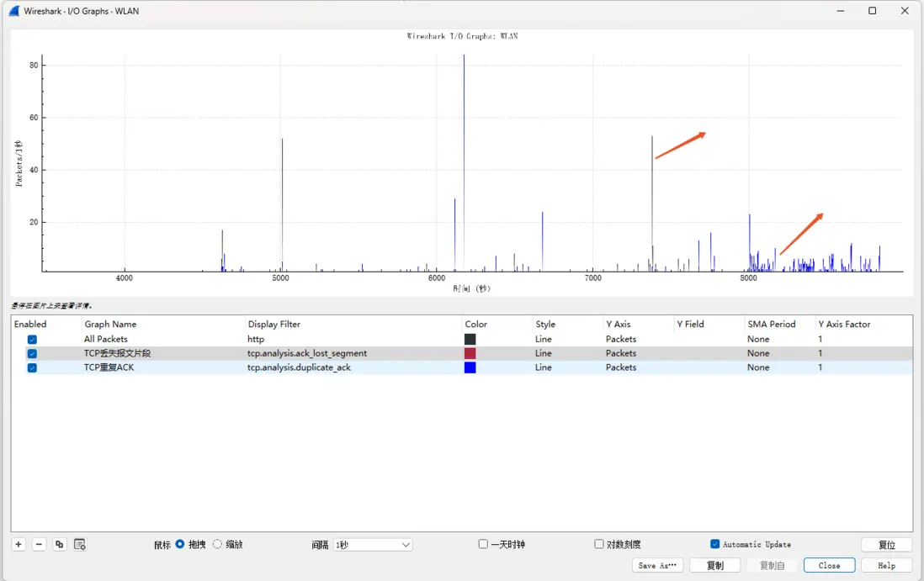Disable the All Packets graph checkbox
The image size is (924, 581).
[33, 340]
